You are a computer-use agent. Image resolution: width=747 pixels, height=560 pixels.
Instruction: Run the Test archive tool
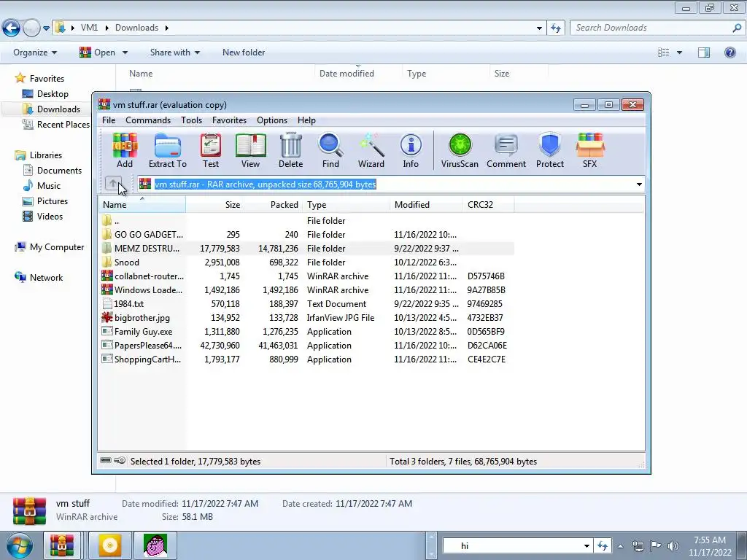point(211,150)
